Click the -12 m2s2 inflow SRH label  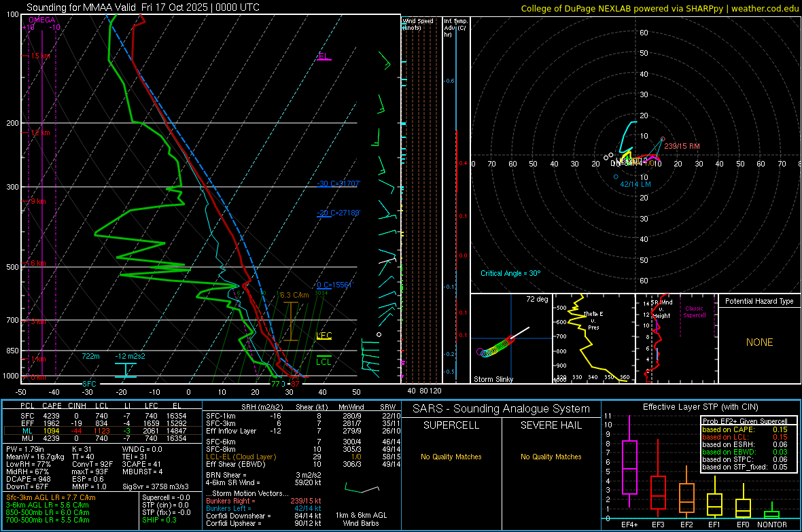(130, 356)
